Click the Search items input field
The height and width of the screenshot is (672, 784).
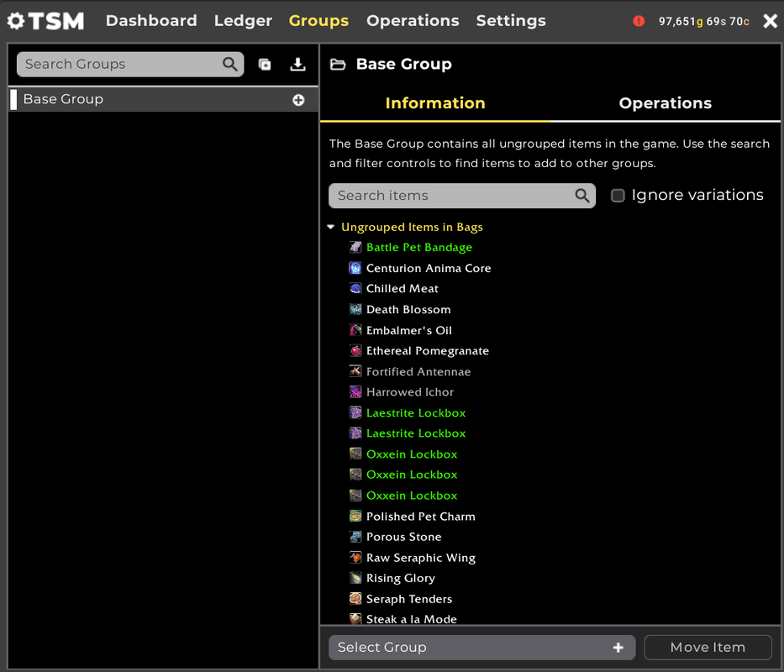(462, 196)
